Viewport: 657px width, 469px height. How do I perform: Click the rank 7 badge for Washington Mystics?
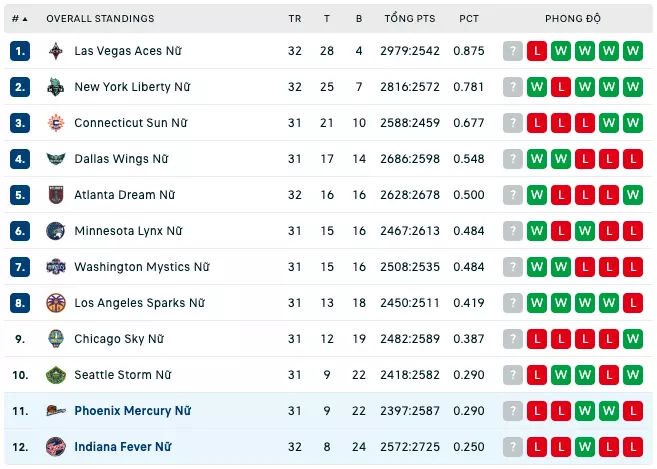(x=20, y=267)
